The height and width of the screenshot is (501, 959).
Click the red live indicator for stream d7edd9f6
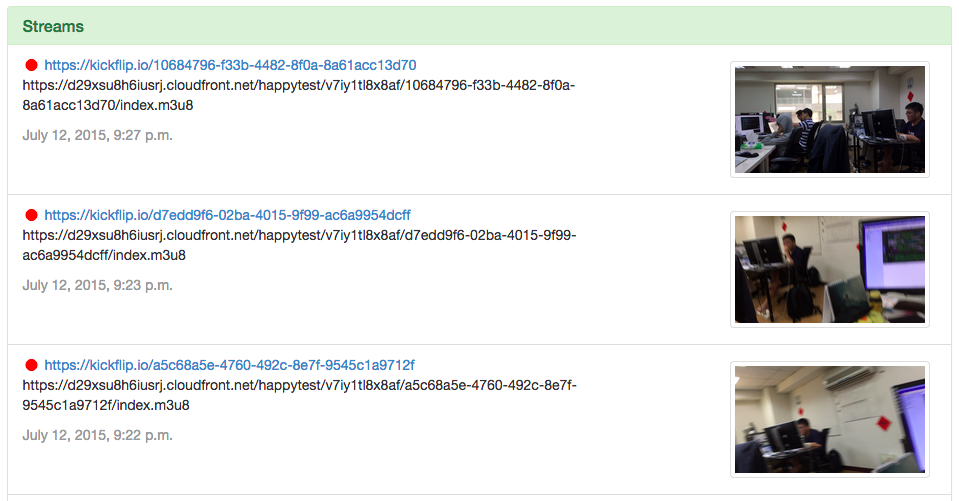point(31,216)
